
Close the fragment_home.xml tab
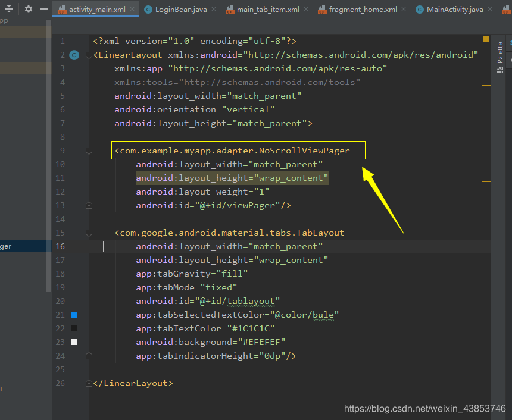[404, 9]
